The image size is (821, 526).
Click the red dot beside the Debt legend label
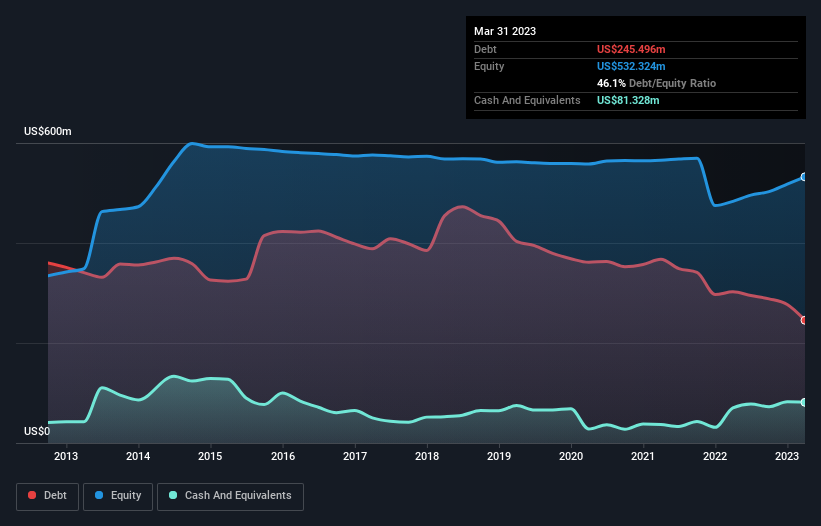[33, 496]
